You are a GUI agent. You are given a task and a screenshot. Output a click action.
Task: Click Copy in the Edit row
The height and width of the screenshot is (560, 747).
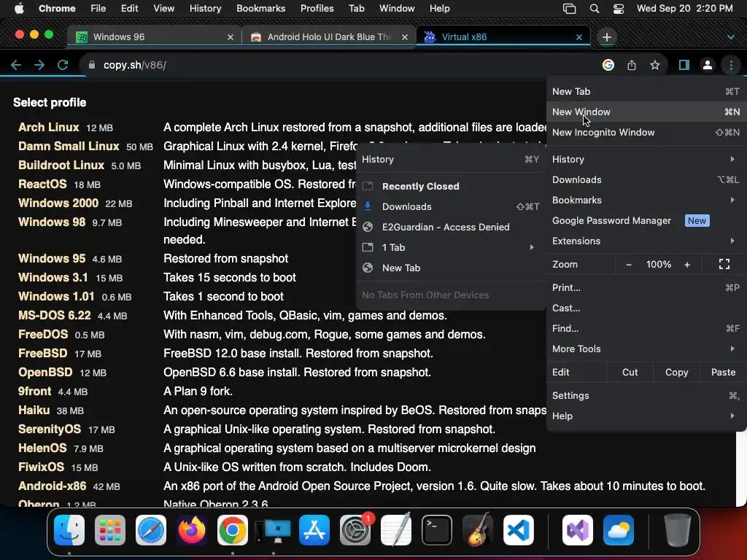tap(676, 373)
